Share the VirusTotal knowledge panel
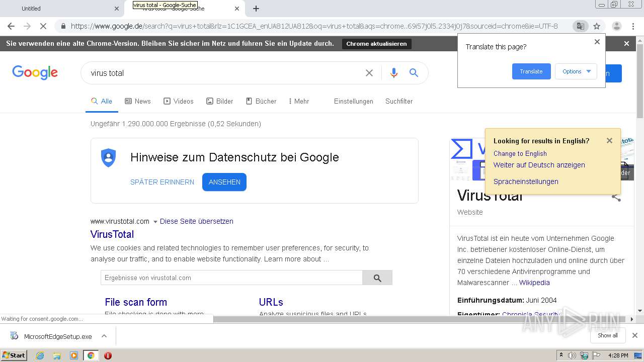 [616, 197]
